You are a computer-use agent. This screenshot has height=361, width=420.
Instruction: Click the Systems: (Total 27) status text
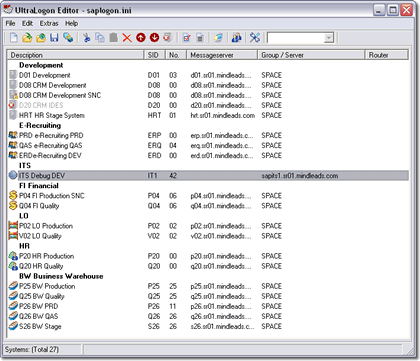click(x=32, y=349)
